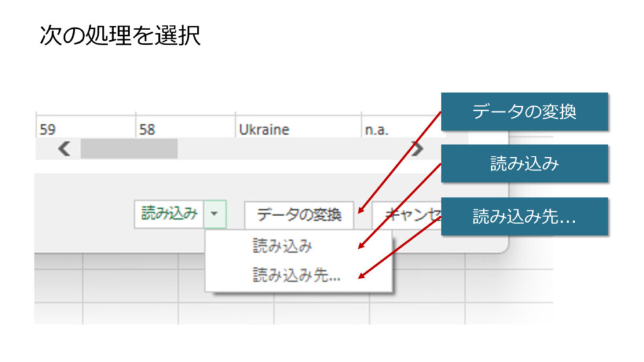Click the scrollbar left arrow
This screenshot has width=644, height=362.
click(x=64, y=149)
